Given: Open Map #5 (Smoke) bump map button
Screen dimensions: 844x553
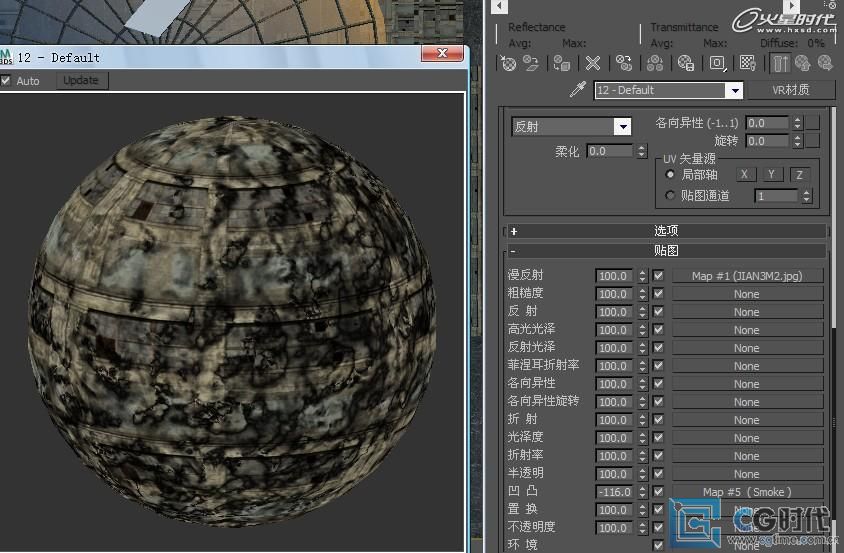Looking at the screenshot, I should 747,492.
